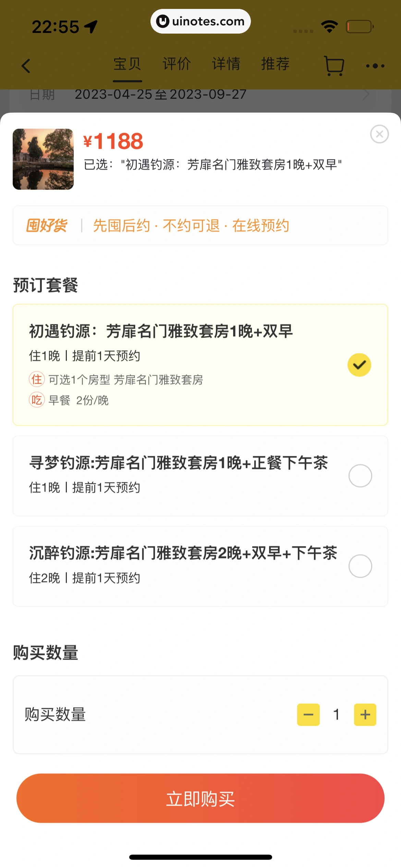Screen dimensions: 401x868
Task: Open the shopping cart
Action: (334, 66)
